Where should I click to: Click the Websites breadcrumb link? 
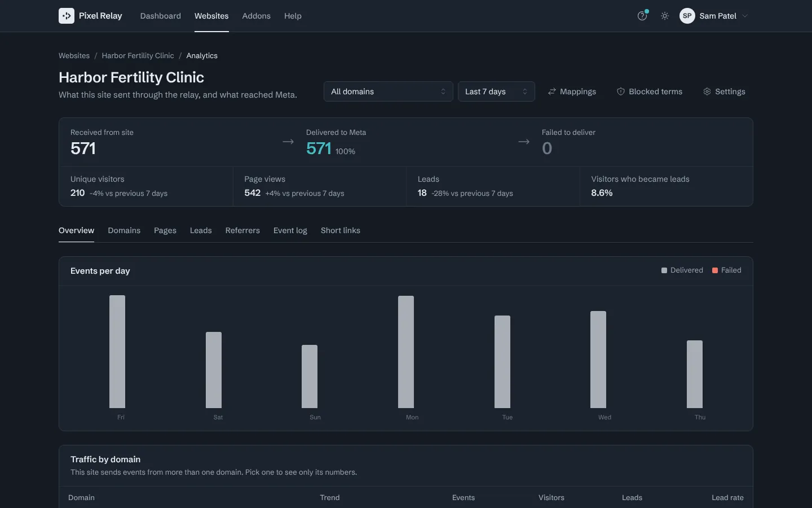74,55
